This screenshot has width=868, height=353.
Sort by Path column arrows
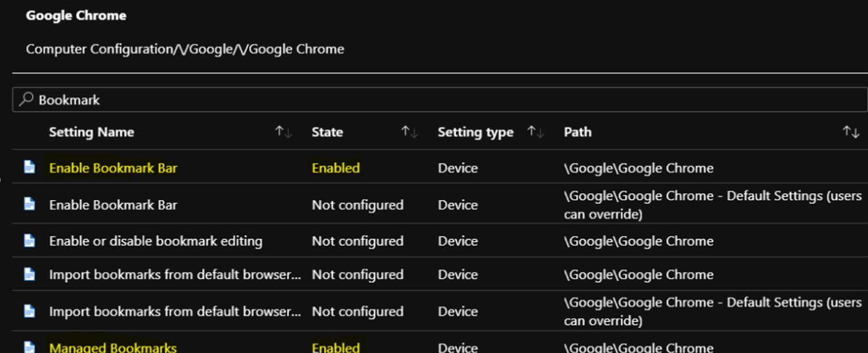click(851, 132)
